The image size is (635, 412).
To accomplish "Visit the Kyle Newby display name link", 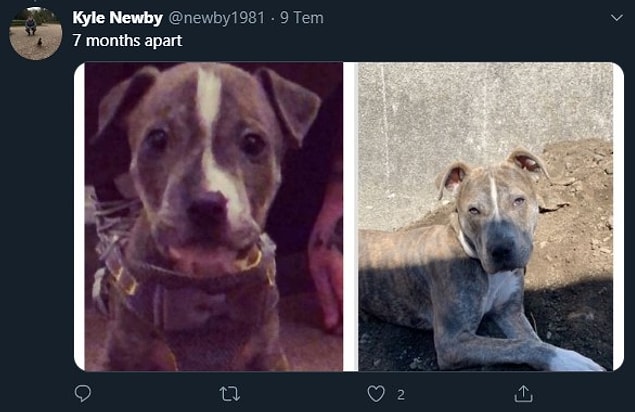I will pyautogui.click(x=117, y=18).
